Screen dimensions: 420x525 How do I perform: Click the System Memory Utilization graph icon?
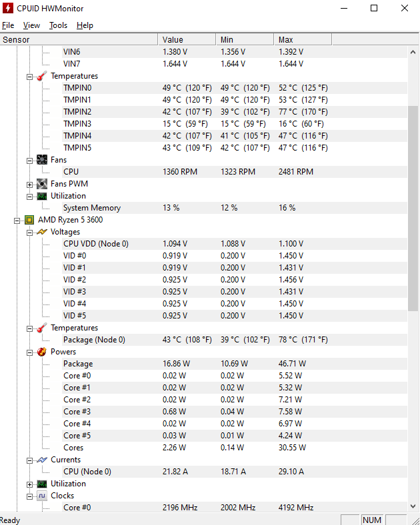click(42, 196)
